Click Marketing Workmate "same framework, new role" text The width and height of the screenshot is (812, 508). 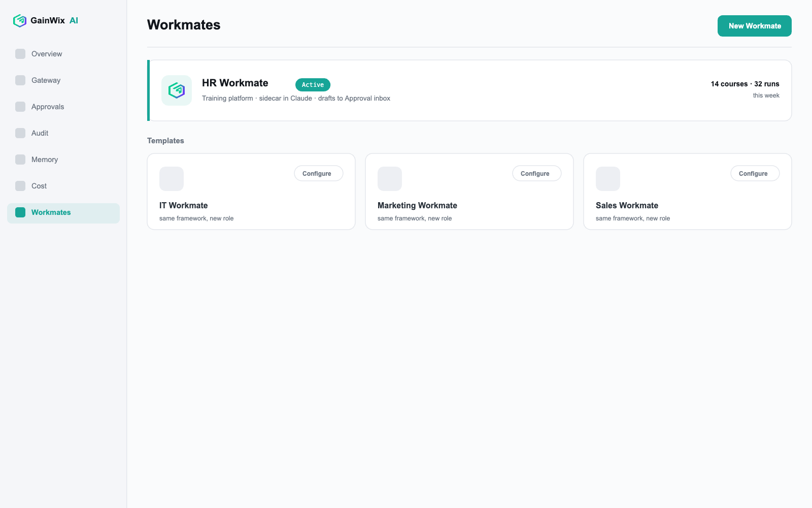click(x=415, y=218)
